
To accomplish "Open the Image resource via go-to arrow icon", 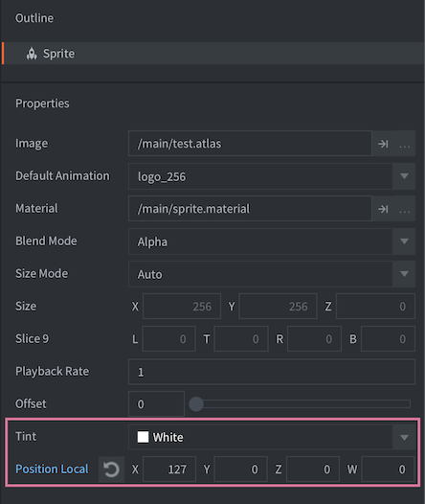I will point(383,144).
